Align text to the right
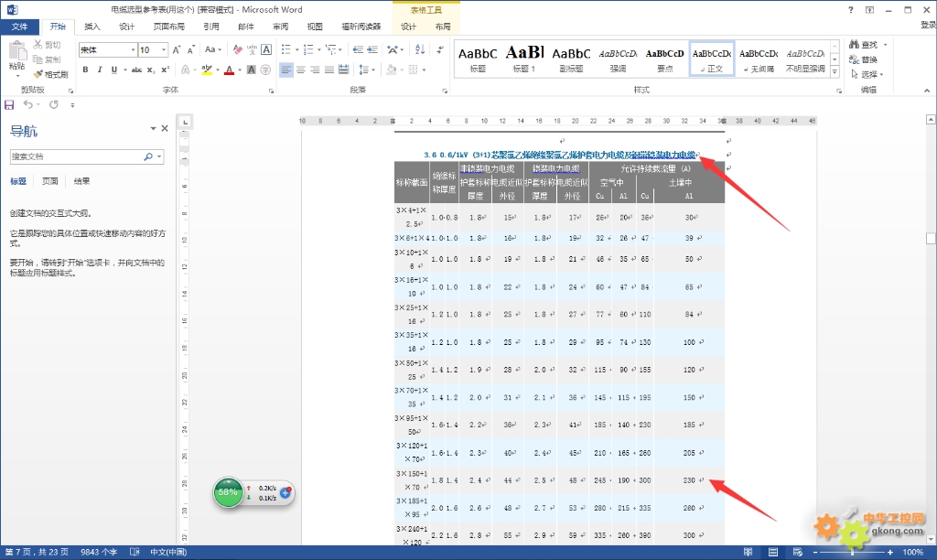Viewport: 937px width, 560px height. (315, 70)
